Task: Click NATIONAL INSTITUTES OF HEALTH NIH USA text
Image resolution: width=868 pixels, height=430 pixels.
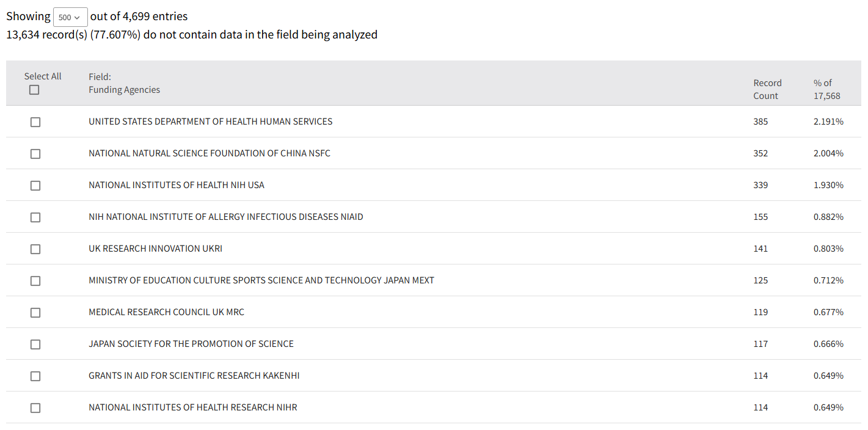Action: pyautogui.click(x=176, y=185)
